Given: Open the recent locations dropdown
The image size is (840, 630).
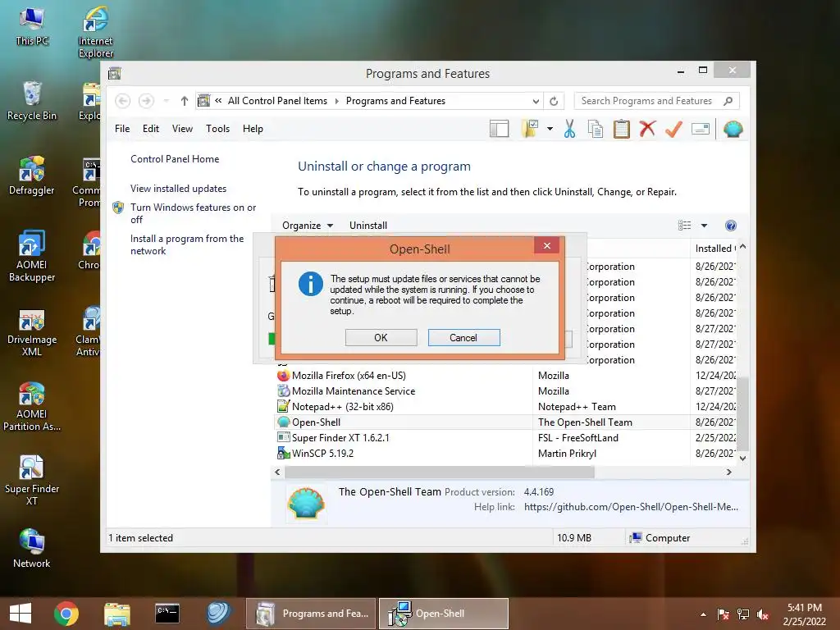Looking at the screenshot, I should pyautogui.click(x=166, y=101).
